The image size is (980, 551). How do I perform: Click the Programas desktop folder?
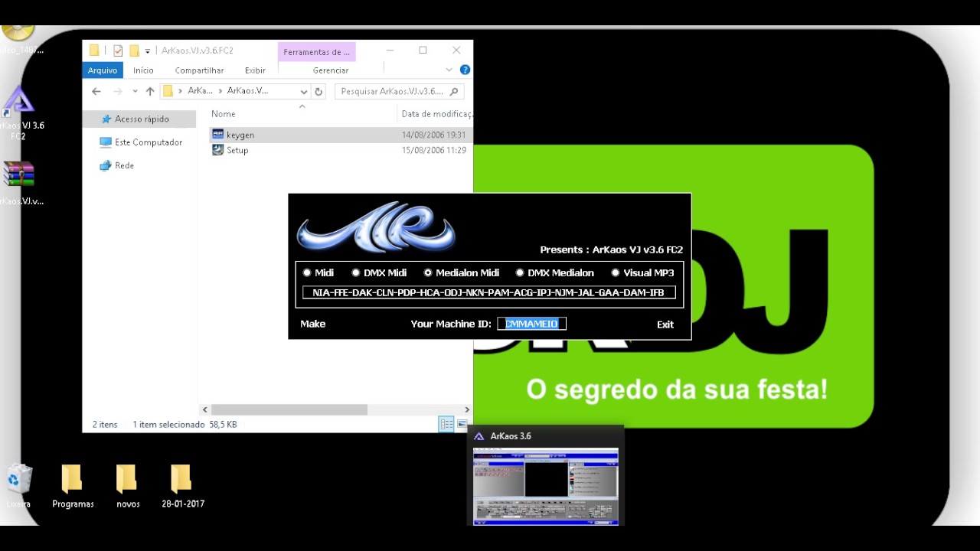pyautogui.click(x=73, y=486)
